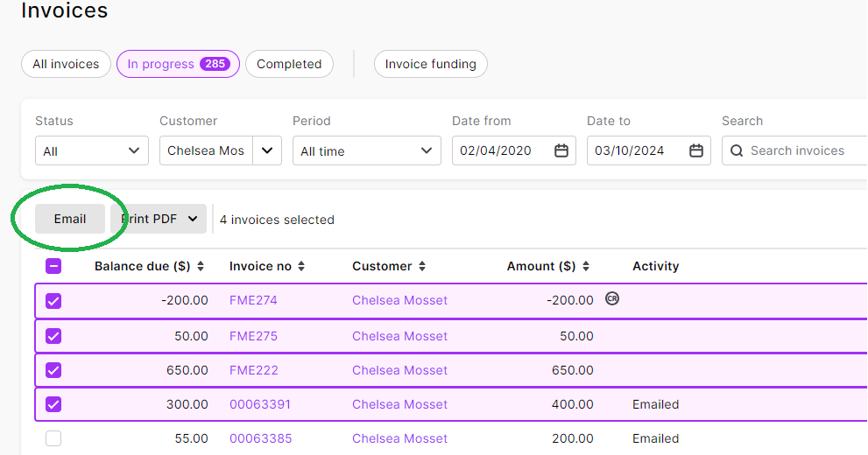The height and width of the screenshot is (455, 868).
Task: Click the search magnifier icon
Action: pyautogui.click(x=737, y=150)
